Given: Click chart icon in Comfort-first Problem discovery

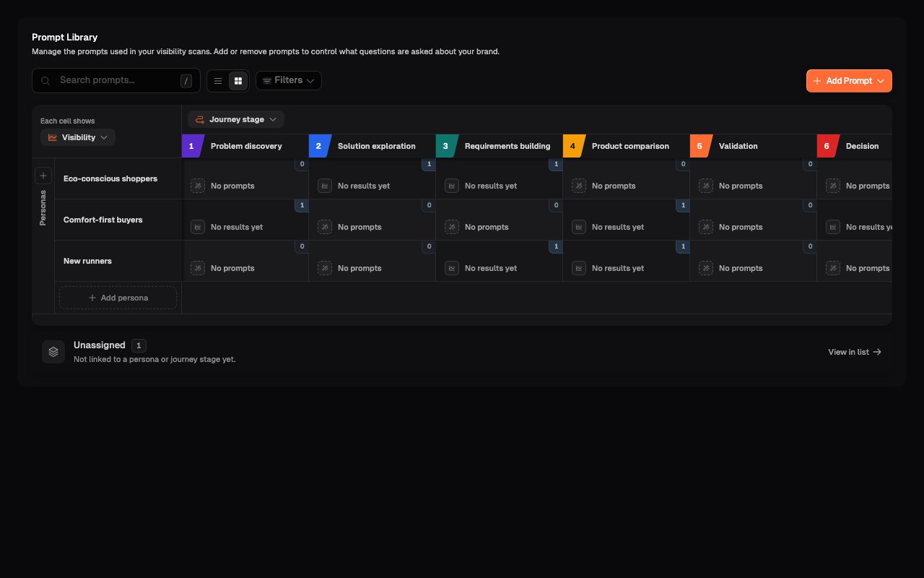Looking at the screenshot, I should pos(198,227).
